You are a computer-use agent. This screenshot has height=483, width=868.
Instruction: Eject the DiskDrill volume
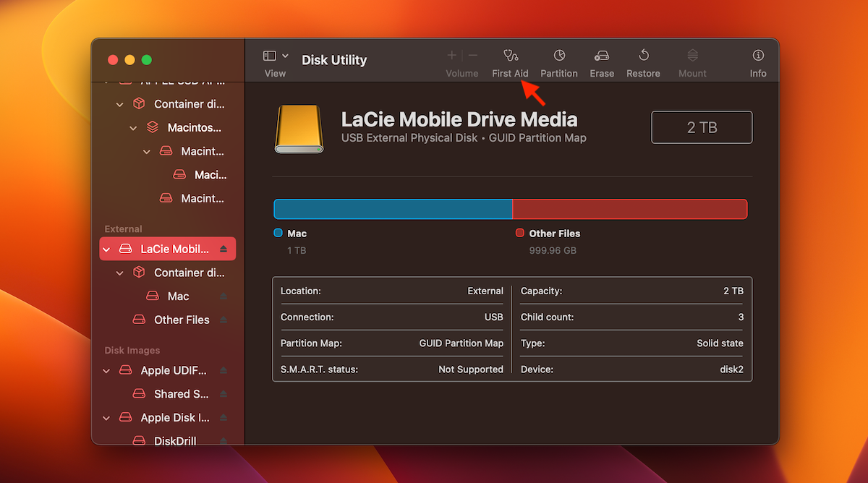[x=224, y=440]
